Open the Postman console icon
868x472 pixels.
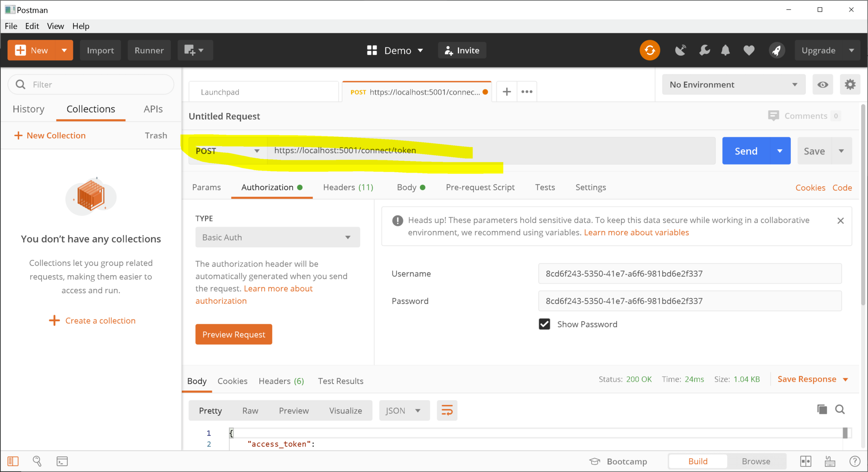tap(62, 461)
